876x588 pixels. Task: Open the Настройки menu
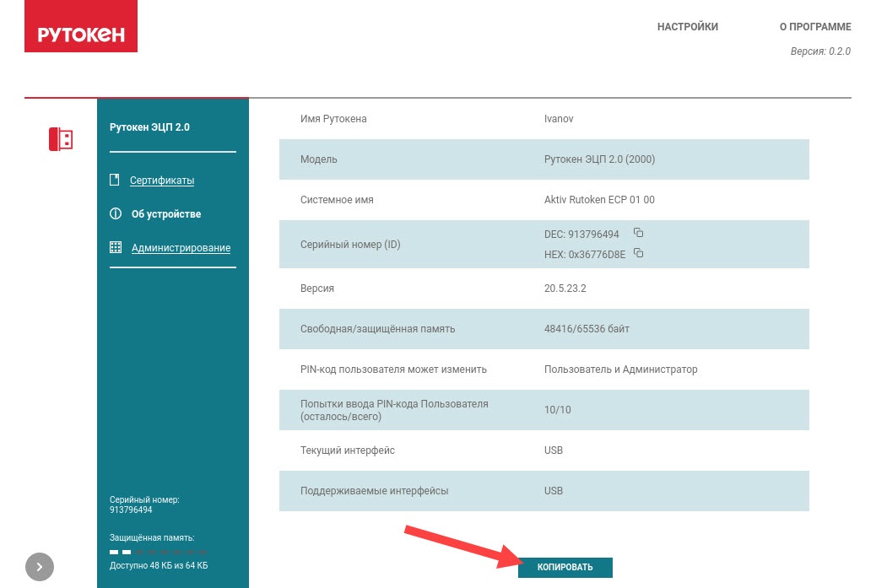point(687,27)
